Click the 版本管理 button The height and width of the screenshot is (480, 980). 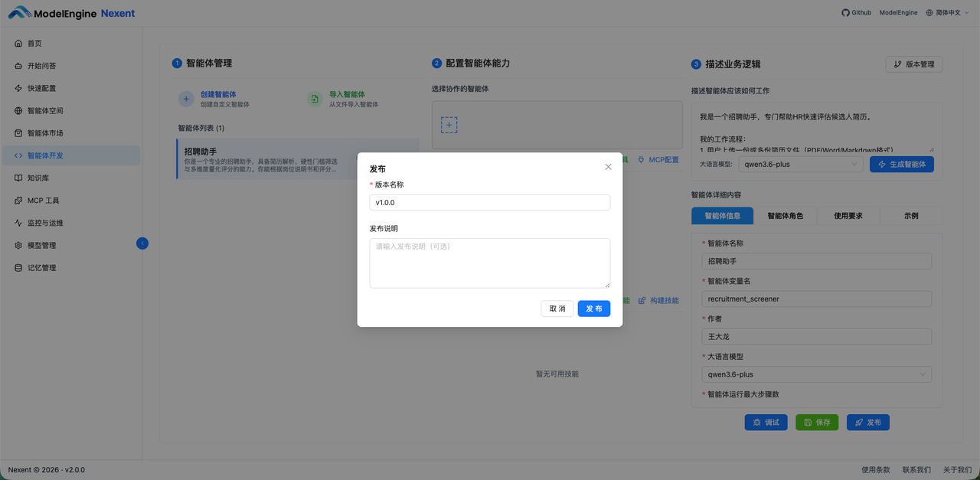click(x=914, y=64)
